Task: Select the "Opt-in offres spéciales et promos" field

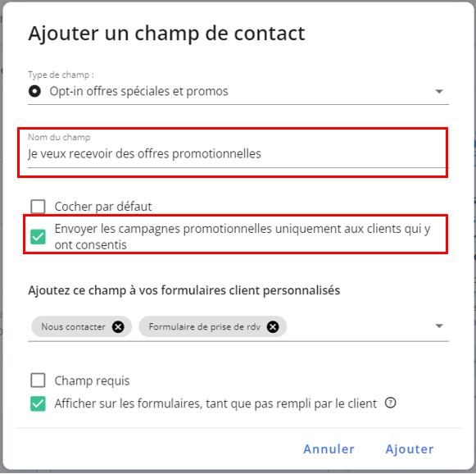Action: 238,92
